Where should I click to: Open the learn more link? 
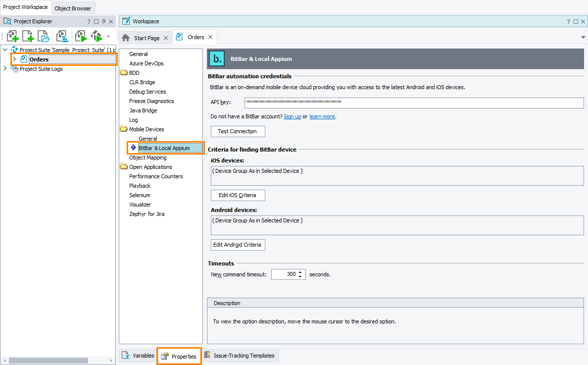pos(322,117)
